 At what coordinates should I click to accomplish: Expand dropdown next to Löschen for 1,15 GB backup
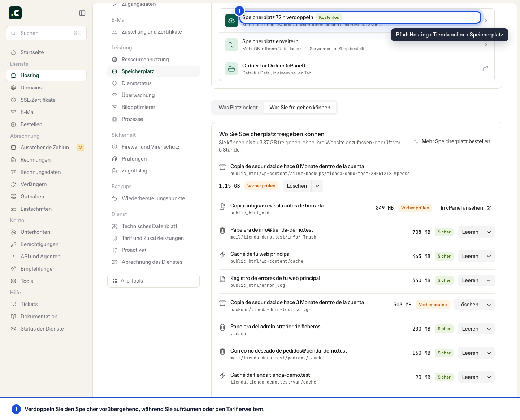[317, 186]
